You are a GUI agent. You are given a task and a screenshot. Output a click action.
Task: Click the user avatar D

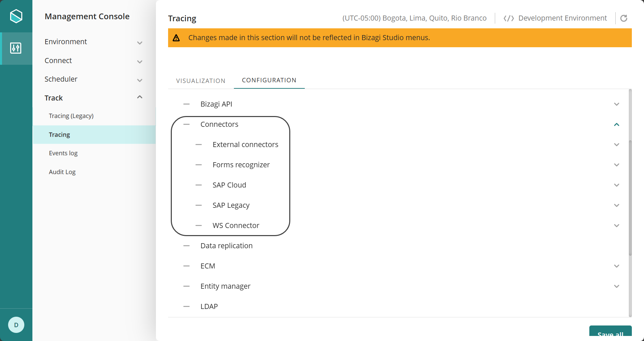pyautogui.click(x=16, y=325)
